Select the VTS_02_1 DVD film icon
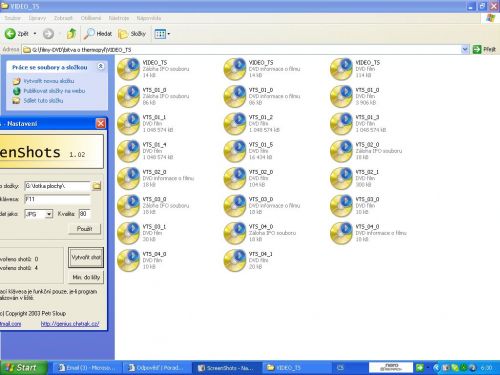Screen dimensions: 500x375 (341, 178)
